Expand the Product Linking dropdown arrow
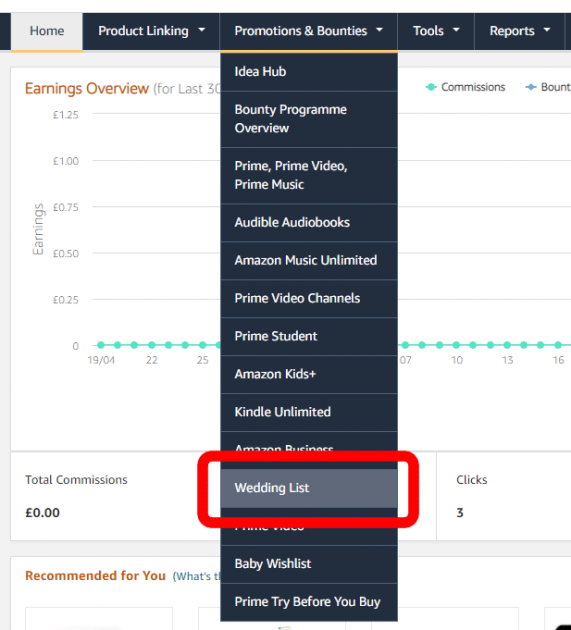This screenshot has height=630, width=571. click(x=202, y=30)
